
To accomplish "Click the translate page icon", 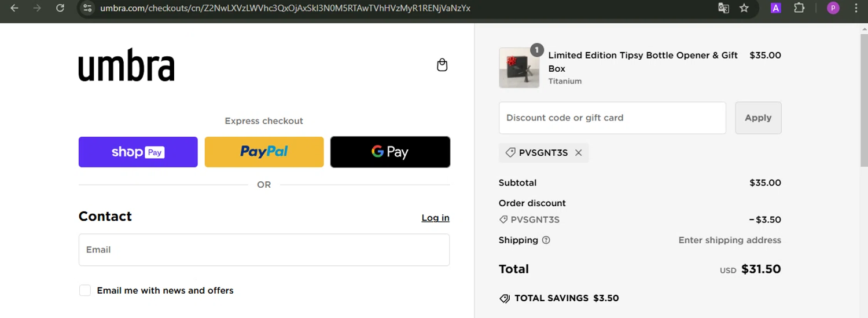I will click(723, 8).
